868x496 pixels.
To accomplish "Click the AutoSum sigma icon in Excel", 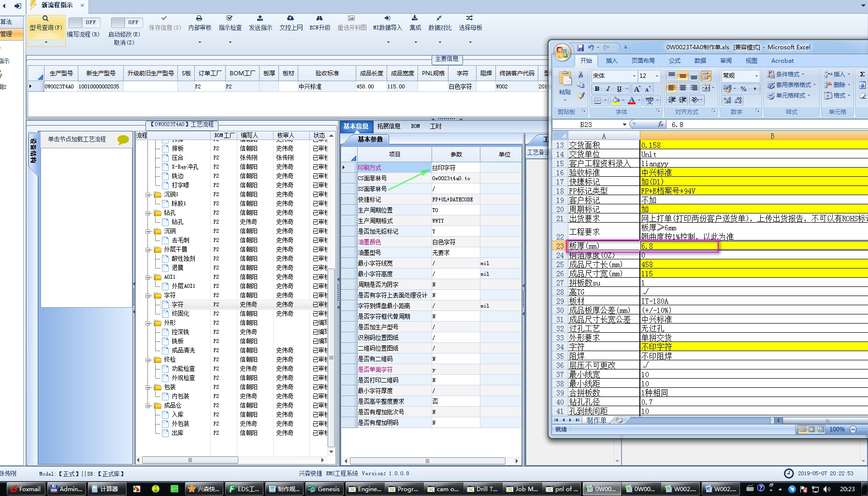I will tap(862, 74).
